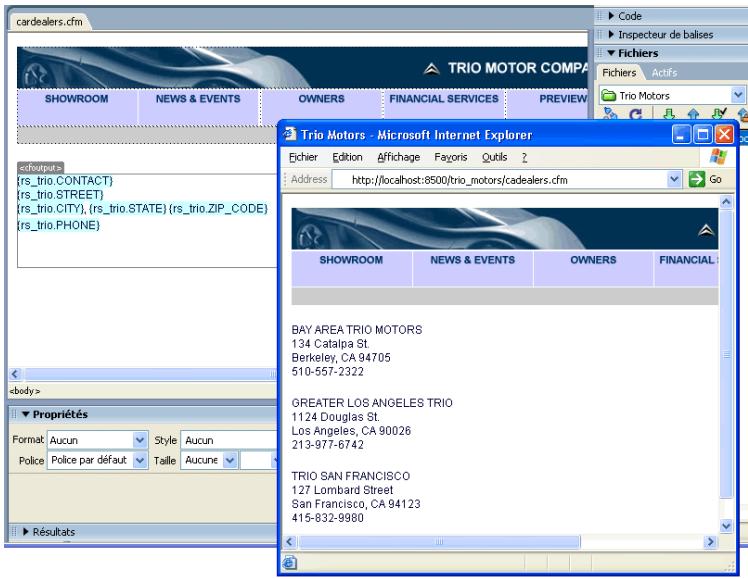The height and width of the screenshot is (579, 748).
Task: Close the Internet Explorer window
Action: click(x=724, y=134)
